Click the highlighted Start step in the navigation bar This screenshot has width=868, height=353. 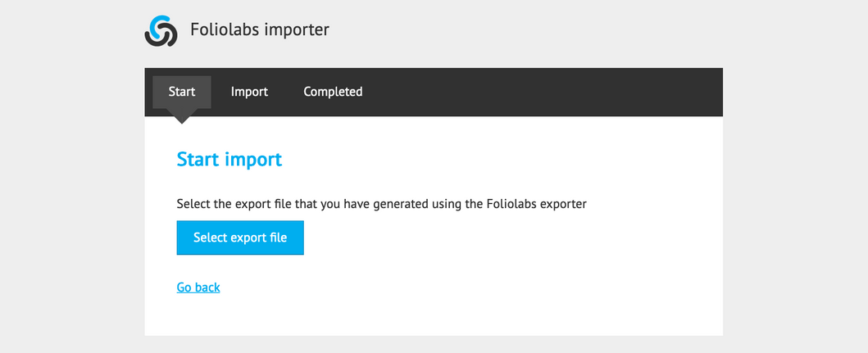[182, 92]
